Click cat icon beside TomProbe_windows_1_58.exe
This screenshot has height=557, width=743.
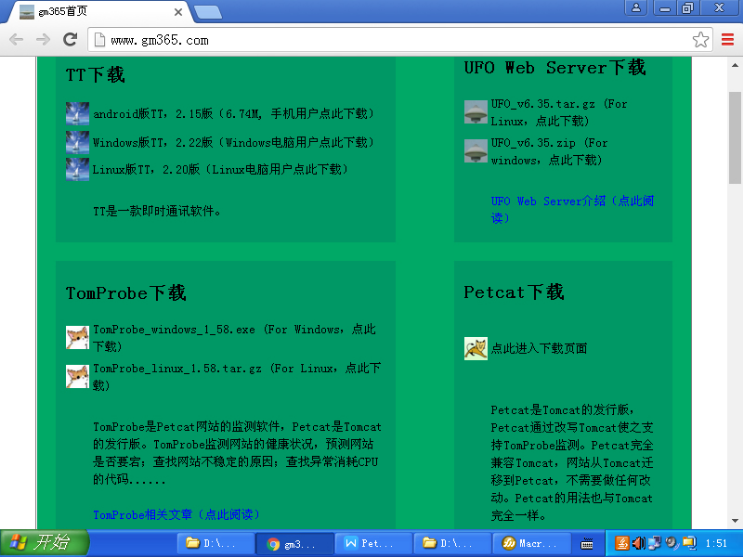[77, 338]
